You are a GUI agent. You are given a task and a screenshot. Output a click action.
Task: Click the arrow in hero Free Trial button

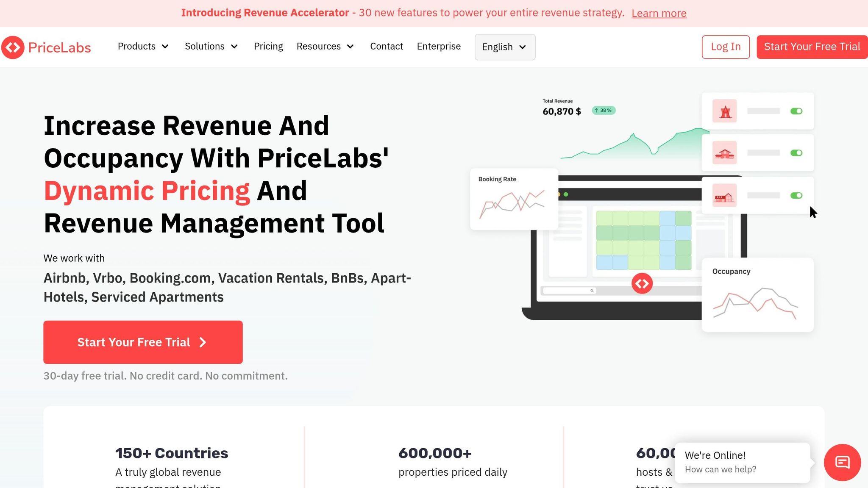point(203,342)
